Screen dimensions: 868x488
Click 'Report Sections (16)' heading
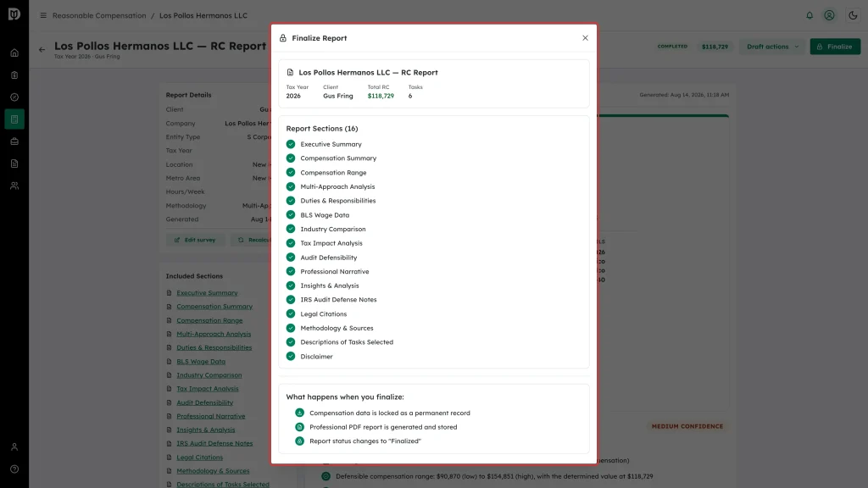[x=322, y=129]
